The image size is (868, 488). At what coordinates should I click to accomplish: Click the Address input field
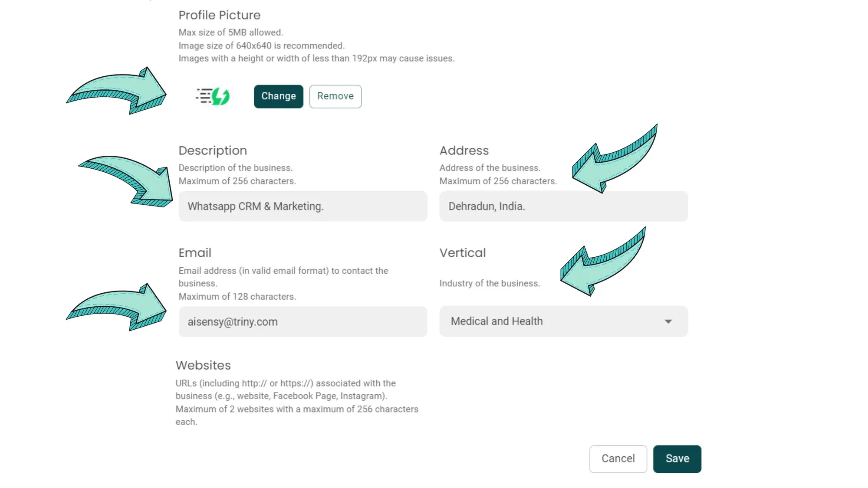coord(563,206)
